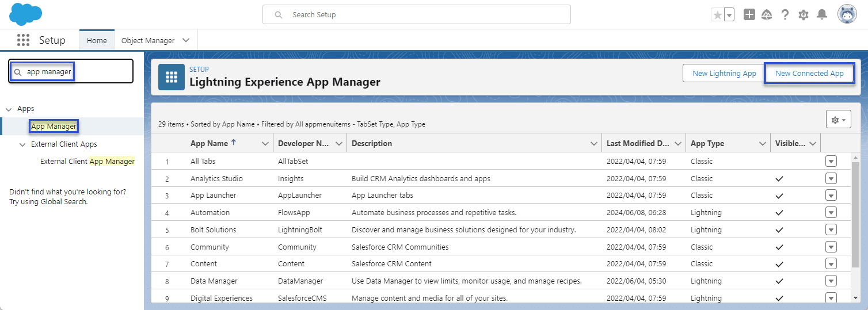Open the Help question mark icon
Image resolution: width=868 pixels, height=310 pixels.
(785, 15)
